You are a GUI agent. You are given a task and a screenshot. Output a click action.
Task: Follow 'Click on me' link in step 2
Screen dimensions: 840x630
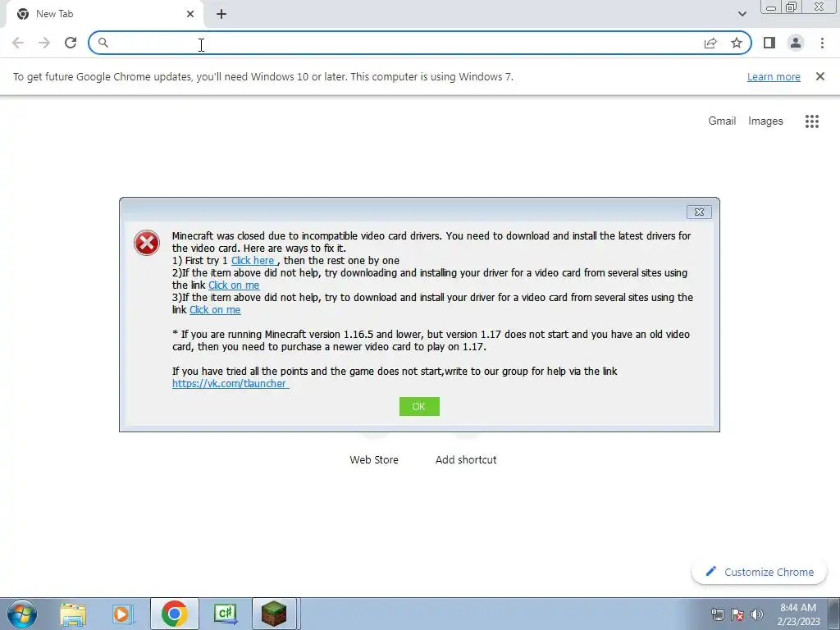pos(234,285)
